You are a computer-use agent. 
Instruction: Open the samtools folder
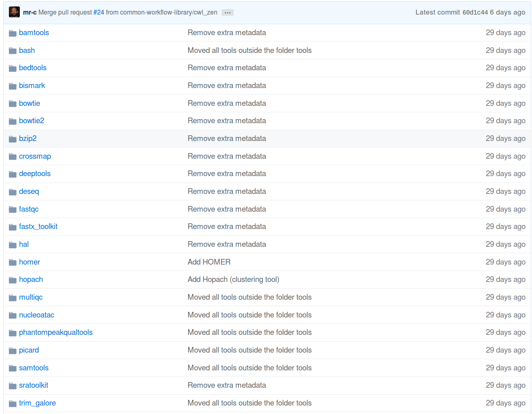tap(34, 368)
